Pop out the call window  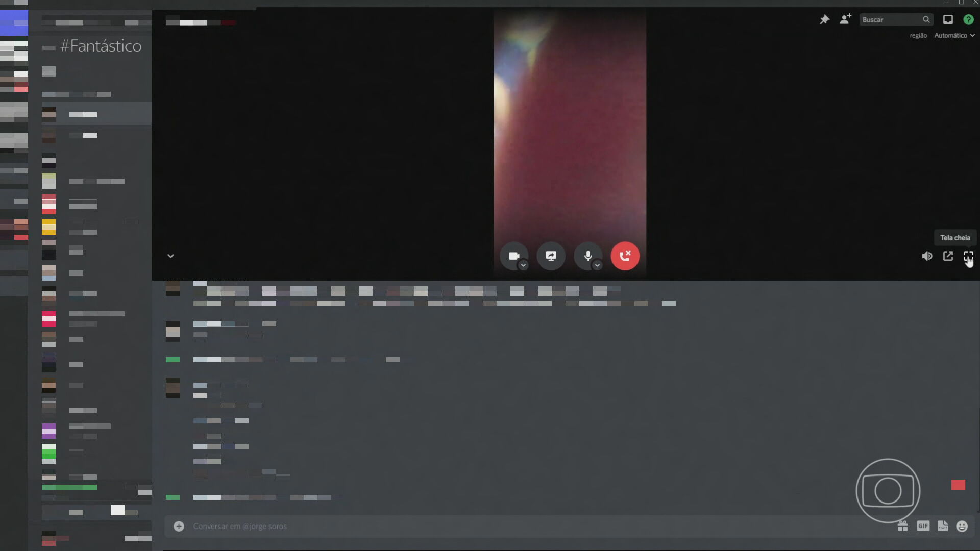948,256
